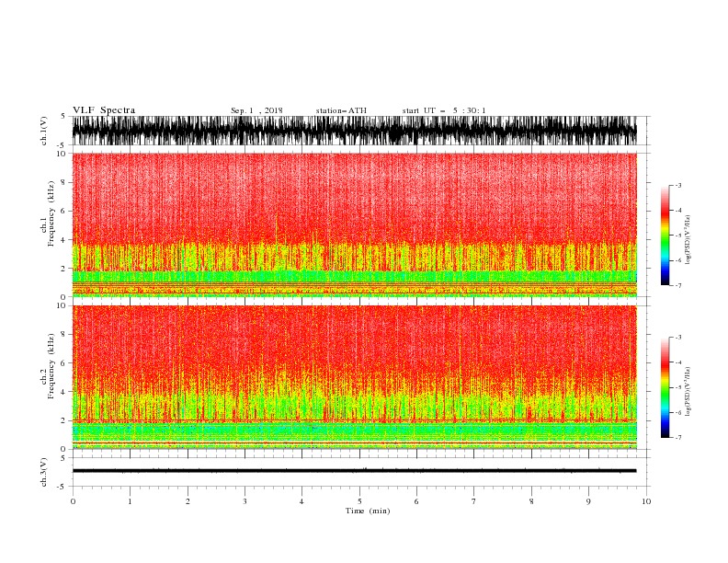Click the "ch.2 Frequency (kHz)" axis label
This screenshot has width=728, height=563.
[48, 366]
